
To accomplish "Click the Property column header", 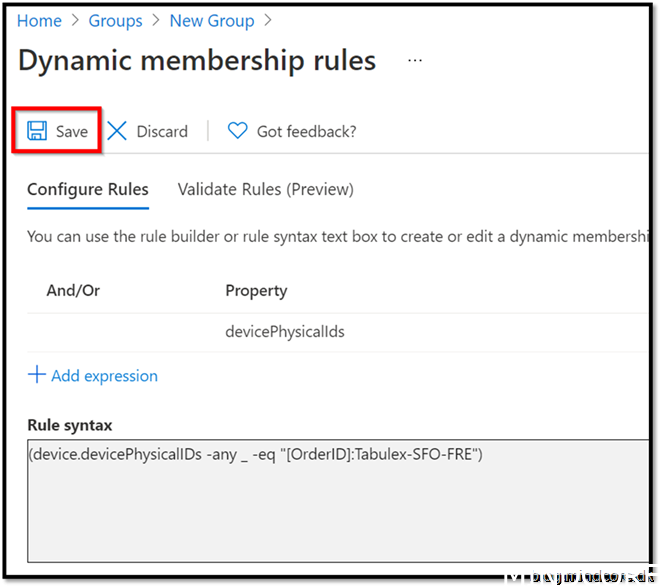I will (256, 291).
